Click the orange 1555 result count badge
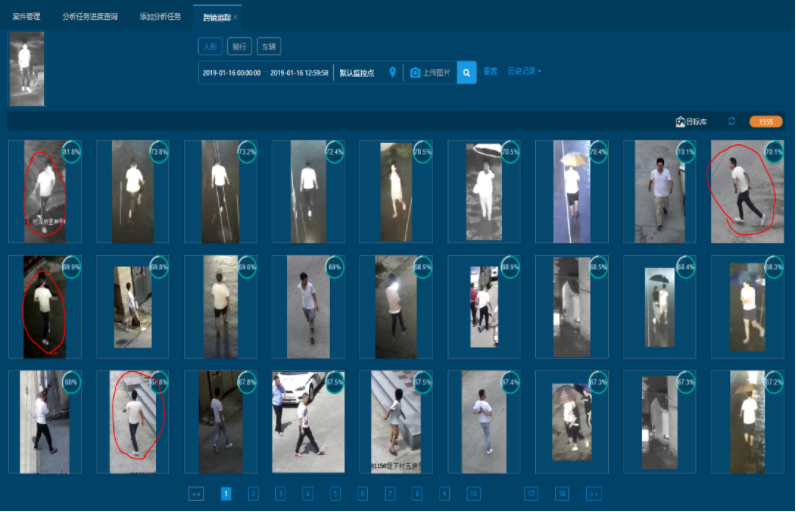The width and height of the screenshot is (796, 512). (765, 121)
